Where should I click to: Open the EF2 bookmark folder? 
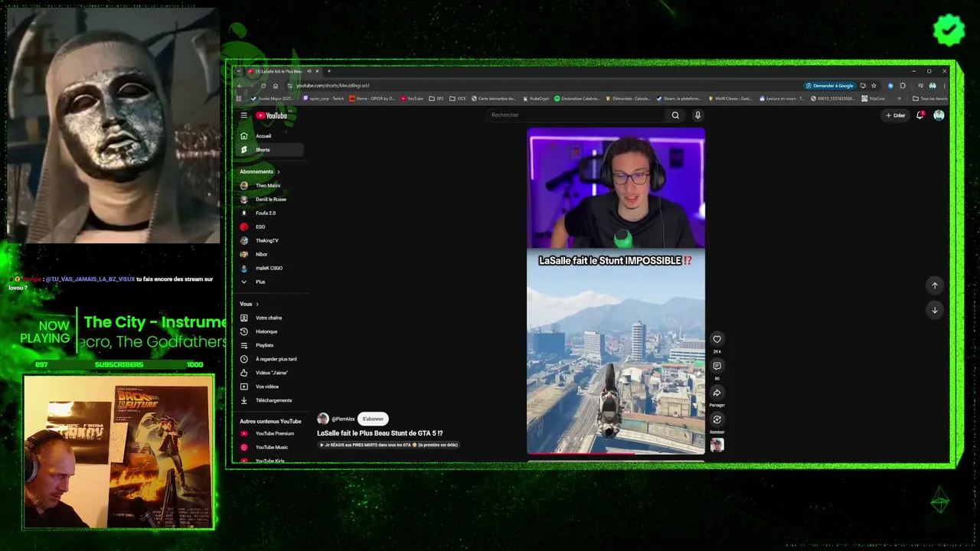coord(436,99)
